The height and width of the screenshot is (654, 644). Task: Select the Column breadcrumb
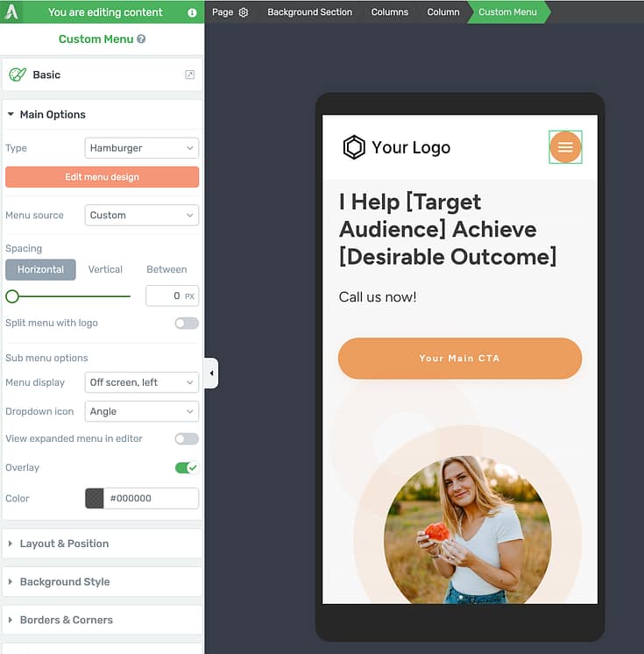pos(443,12)
